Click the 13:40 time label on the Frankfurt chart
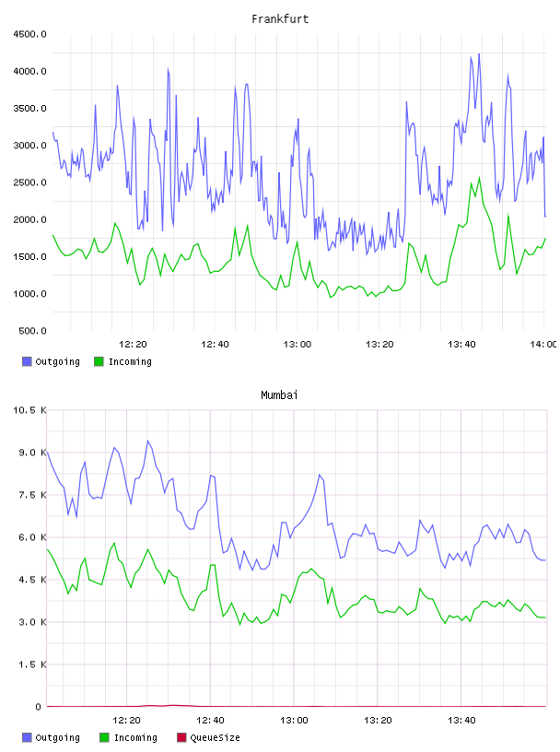 [461, 345]
